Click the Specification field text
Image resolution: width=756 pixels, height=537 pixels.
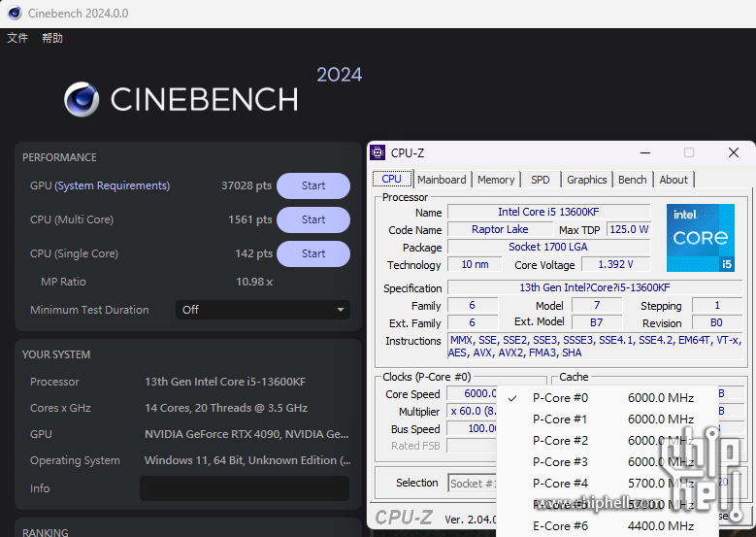(595, 287)
